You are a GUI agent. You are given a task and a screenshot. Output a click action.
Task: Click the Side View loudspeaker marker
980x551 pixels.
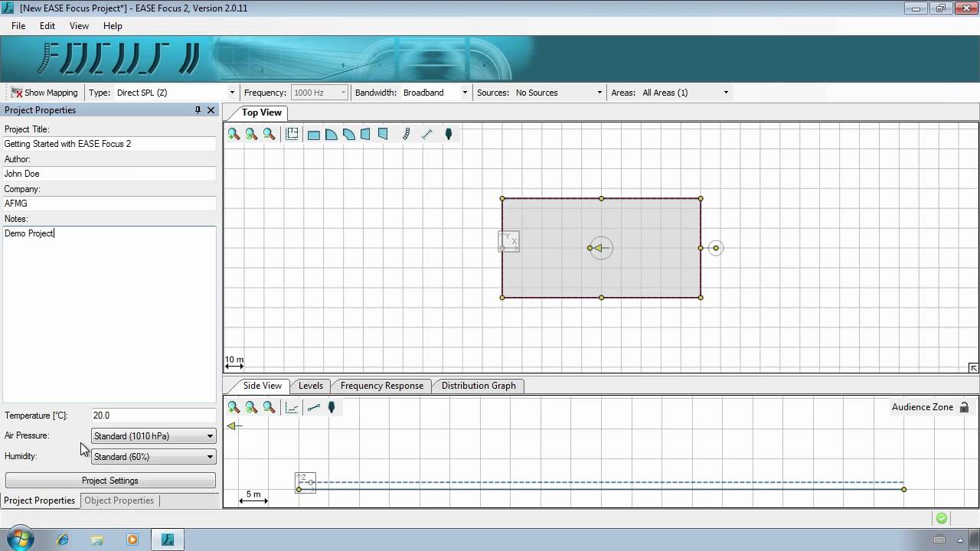coord(235,425)
